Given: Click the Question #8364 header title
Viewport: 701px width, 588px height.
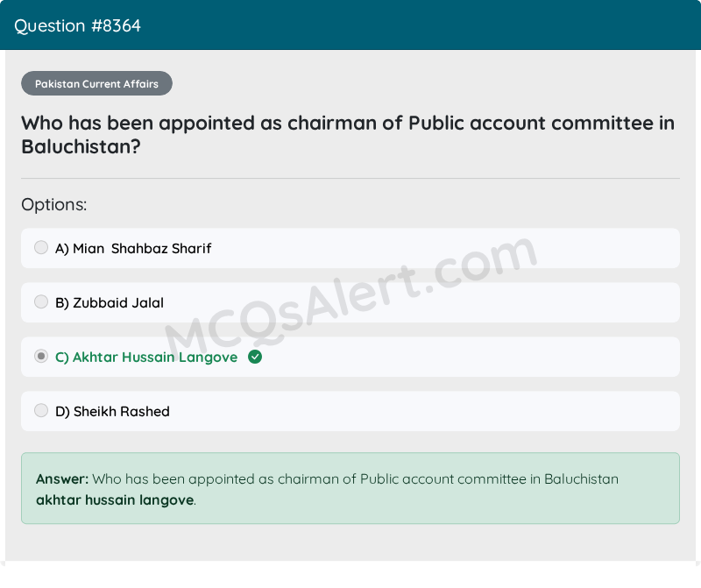Looking at the screenshot, I should pos(77,25).
